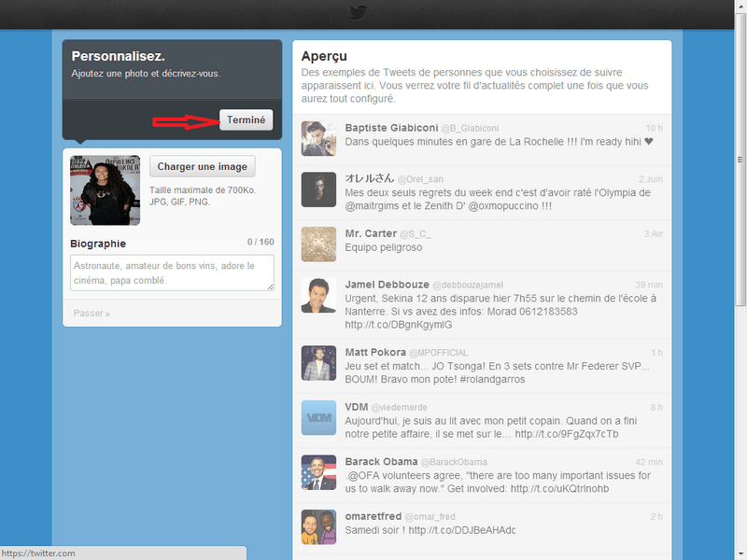Click the 42 min timestamp
Viewport: 747px width, 560px height.
[649, 462]
